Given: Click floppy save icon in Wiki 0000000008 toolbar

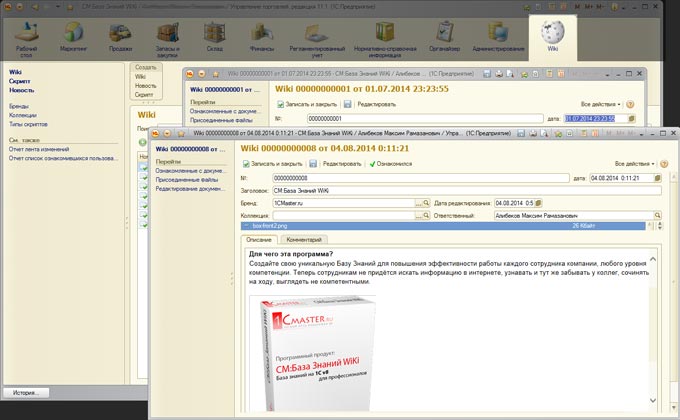Looking at the screenshot, I should tap(313, 164).
